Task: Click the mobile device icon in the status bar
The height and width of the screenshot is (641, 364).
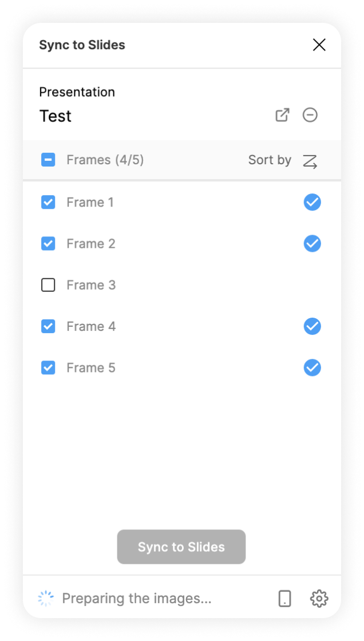Action: click(x=284, y=598)
